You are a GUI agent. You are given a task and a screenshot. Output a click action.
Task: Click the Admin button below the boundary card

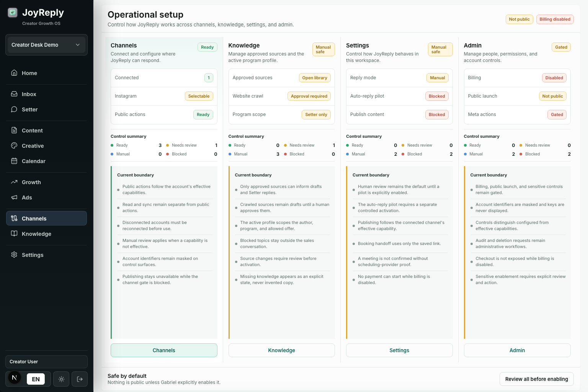point(517,350)
